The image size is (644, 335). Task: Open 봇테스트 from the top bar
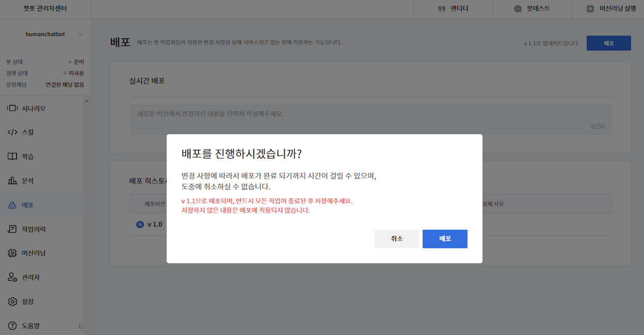click(x=532, y=9)
